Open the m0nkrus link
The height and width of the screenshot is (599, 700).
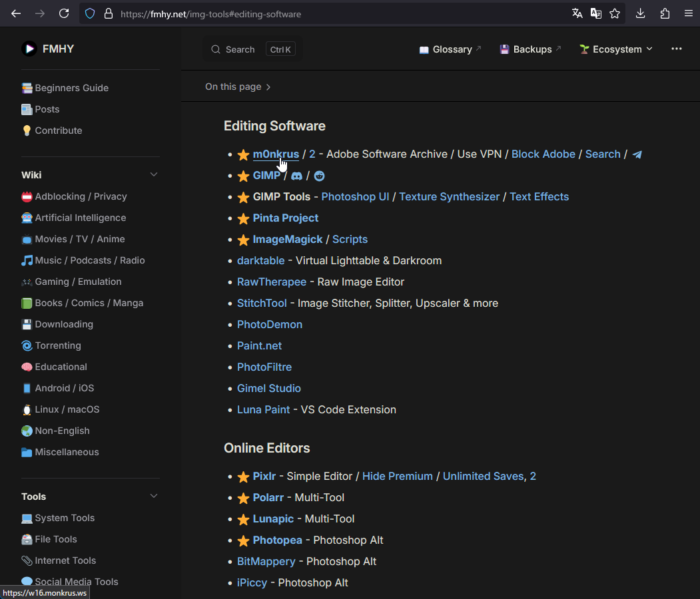[276, 154]
